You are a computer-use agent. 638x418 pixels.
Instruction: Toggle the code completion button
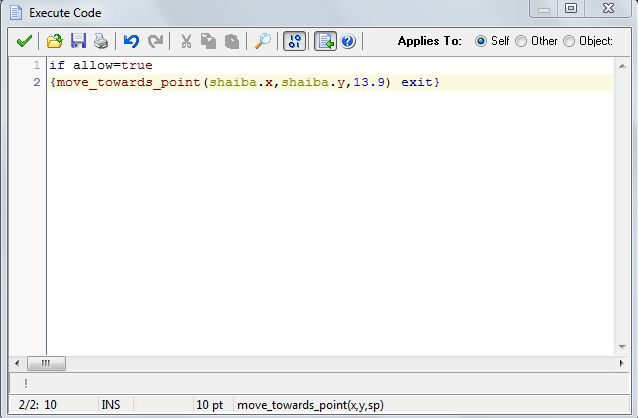(x=325, y=41)
